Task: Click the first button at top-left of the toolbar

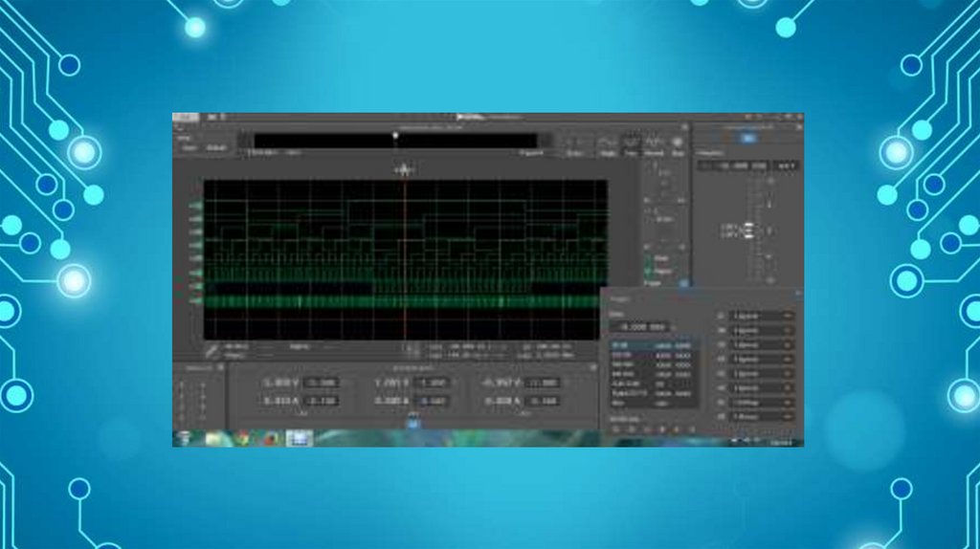Action: [x=189, y=148]
